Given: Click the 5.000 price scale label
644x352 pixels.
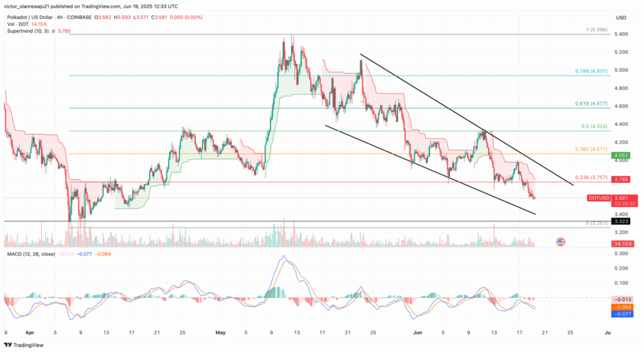Looking at the screenshot, I should tap(621, 70).
